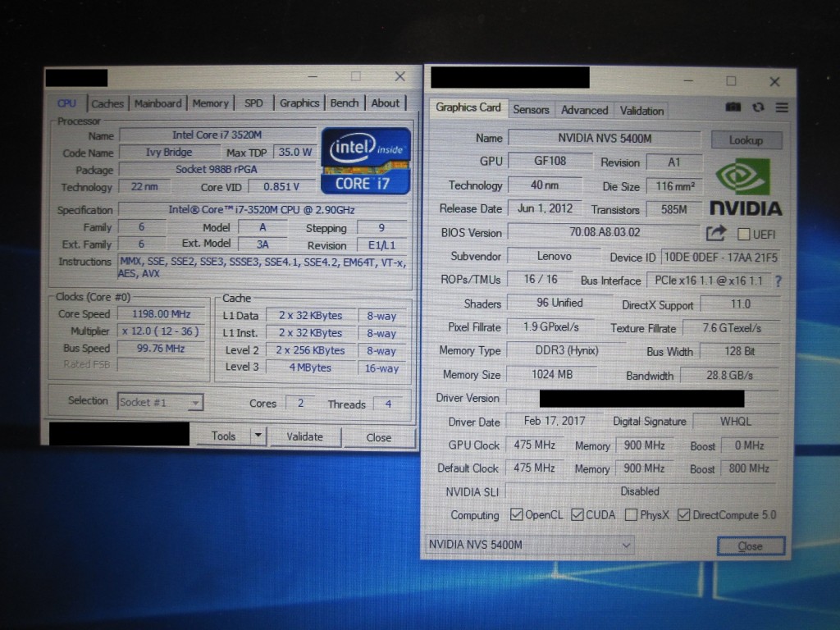Click the Bus Width value 128 Bit

click(740, 351)
